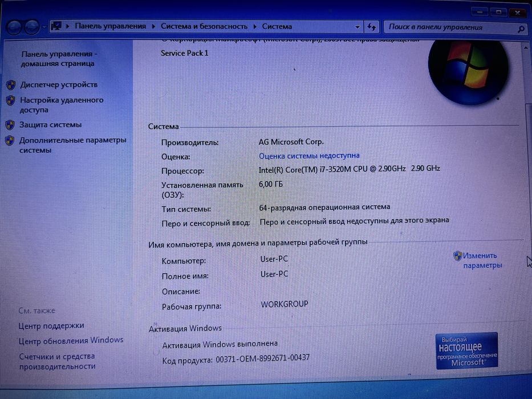
Task: Click the 'Выбирай настоящее' Microsoft genuine badge
Action: (x=467, y=351)
